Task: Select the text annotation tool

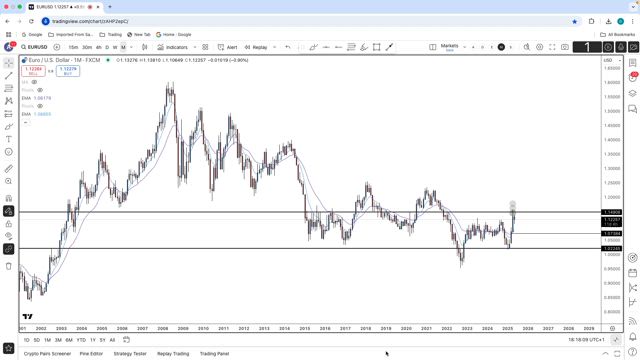Action: [9, 139]
